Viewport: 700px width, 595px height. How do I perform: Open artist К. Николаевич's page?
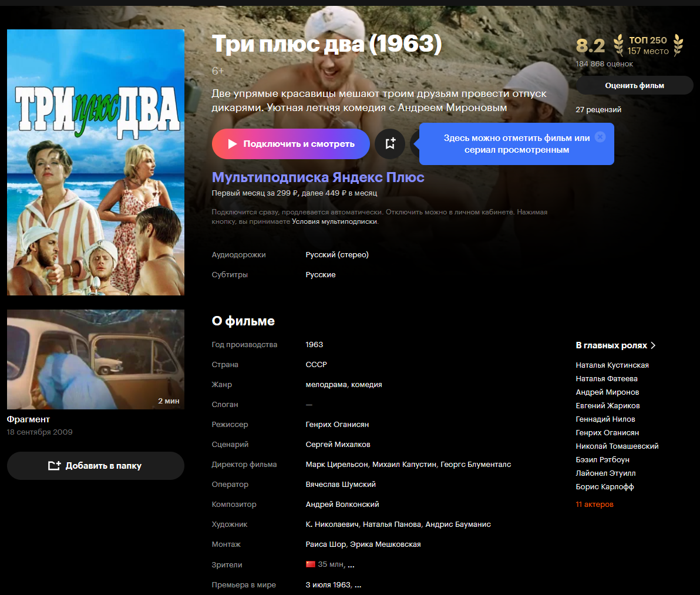coord(332,525)
